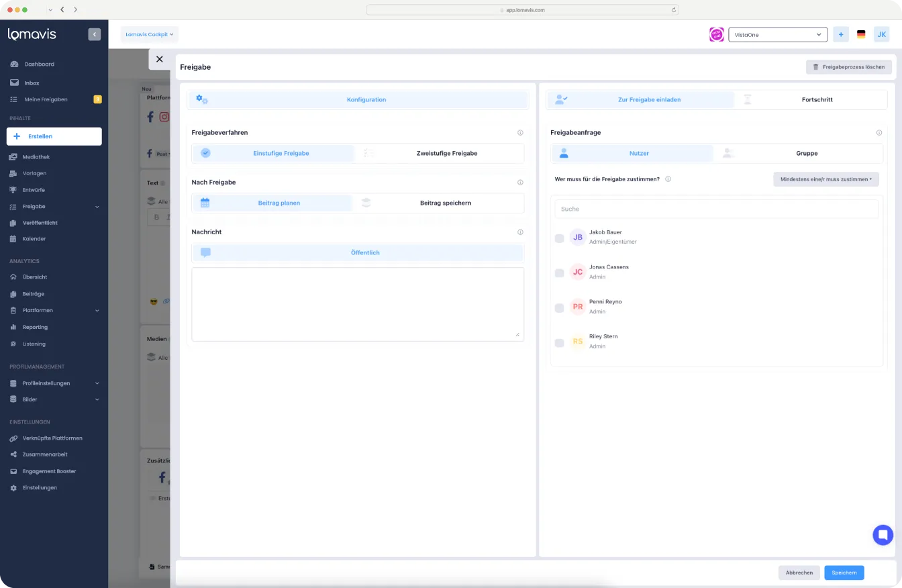Select the Nutzer tab
Image resolution: width=902 pixels, height=588 pixels.
pos(632,154)
